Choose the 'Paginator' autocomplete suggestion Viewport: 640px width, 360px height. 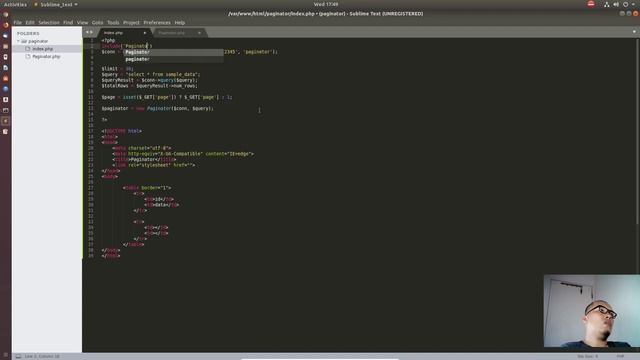[173, 52]
